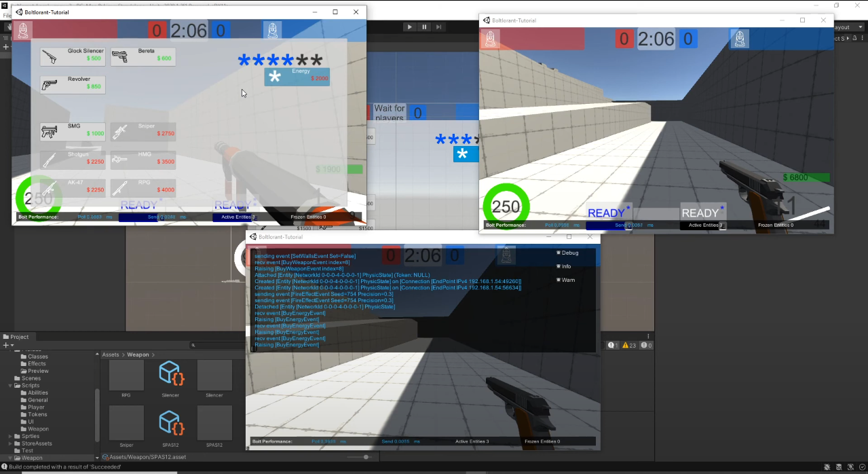Collapse the Scripts folder arrow
Viewport: 868px width, 474px height.
pos(10,386)
